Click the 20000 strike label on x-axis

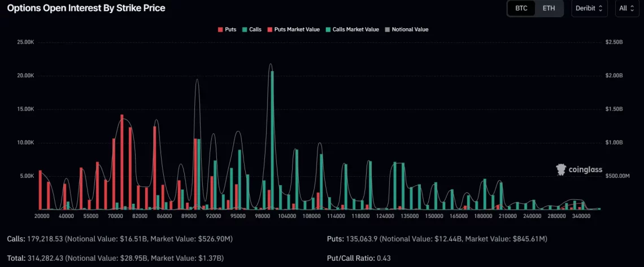42,216
